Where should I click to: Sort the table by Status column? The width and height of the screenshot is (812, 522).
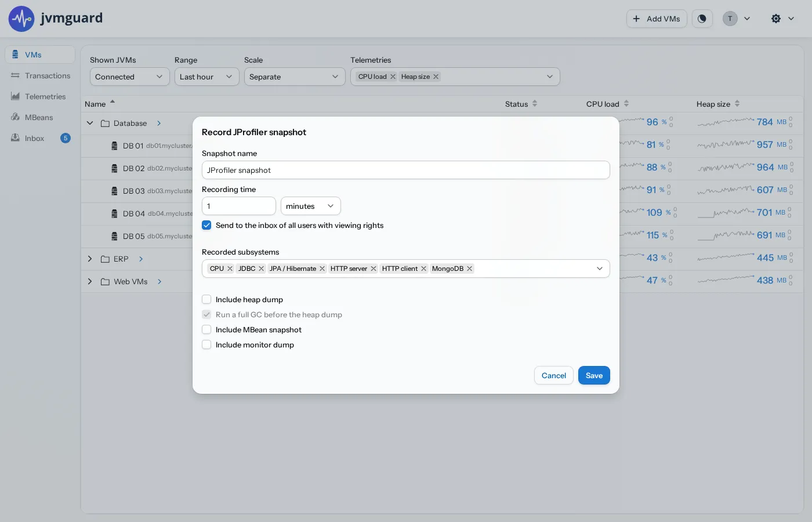(521, 104)
